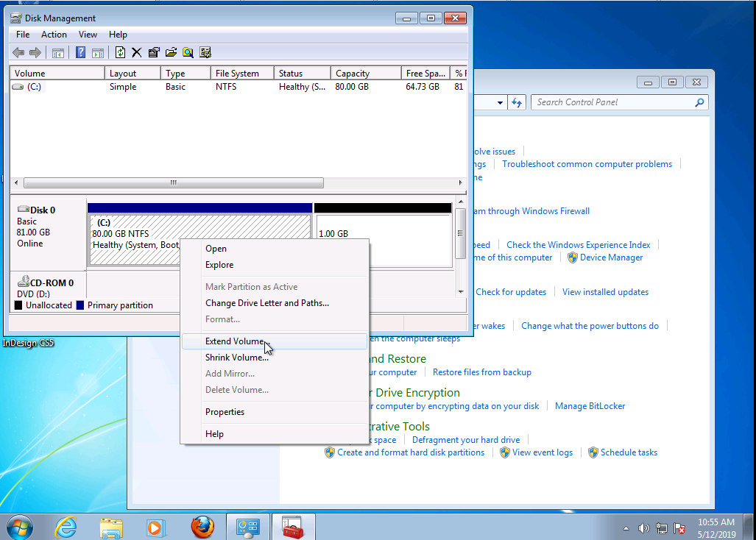Click the Refresh toolbar icon
Screen dimensions: 756x540
click(120, 52)
